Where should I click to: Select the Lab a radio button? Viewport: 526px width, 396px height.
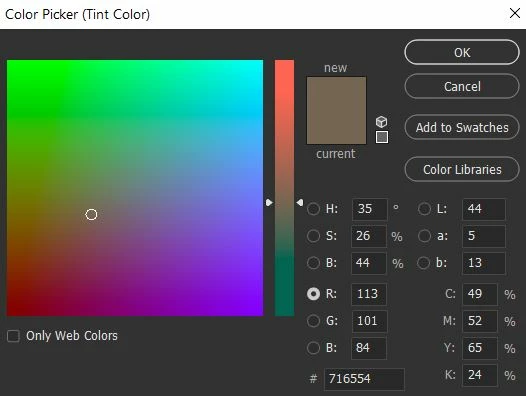[x=424, y=236]
